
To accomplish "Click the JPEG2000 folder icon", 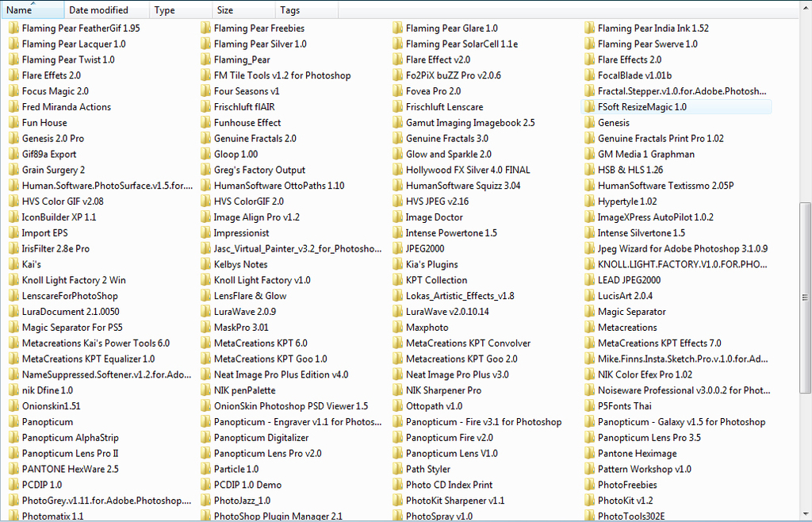I will (398, 248).
